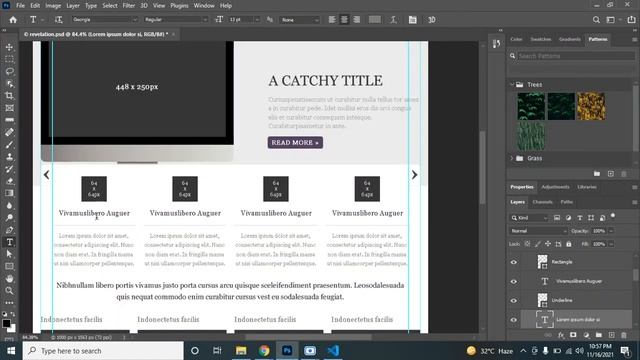Viewport: 640px width, 360px height.
Task: Click the A CATCHY TITLE heading
Action: [x=326, y=81]
